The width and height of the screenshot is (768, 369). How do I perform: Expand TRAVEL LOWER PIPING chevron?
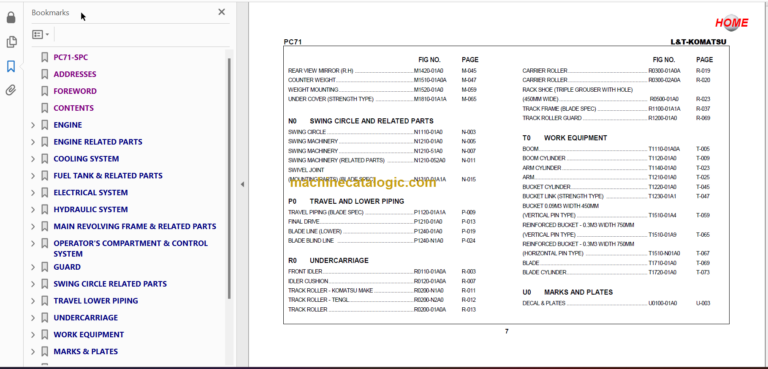(x=33, y=301)
